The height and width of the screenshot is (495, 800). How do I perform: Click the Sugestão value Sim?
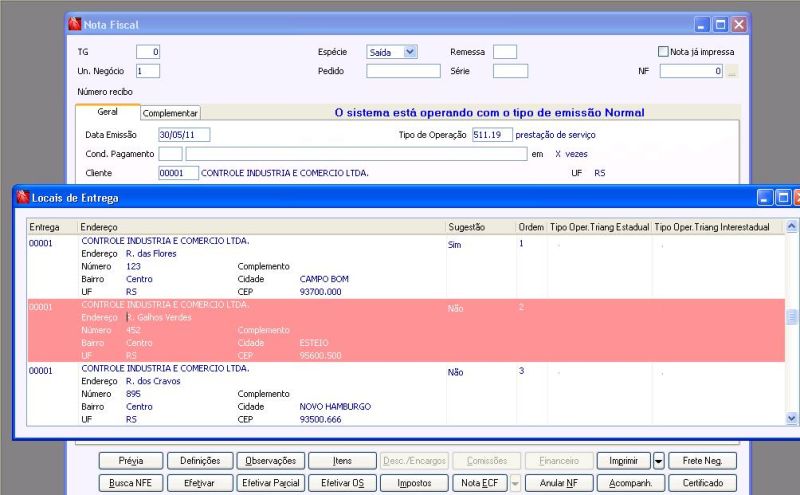(x=455, y=245)
